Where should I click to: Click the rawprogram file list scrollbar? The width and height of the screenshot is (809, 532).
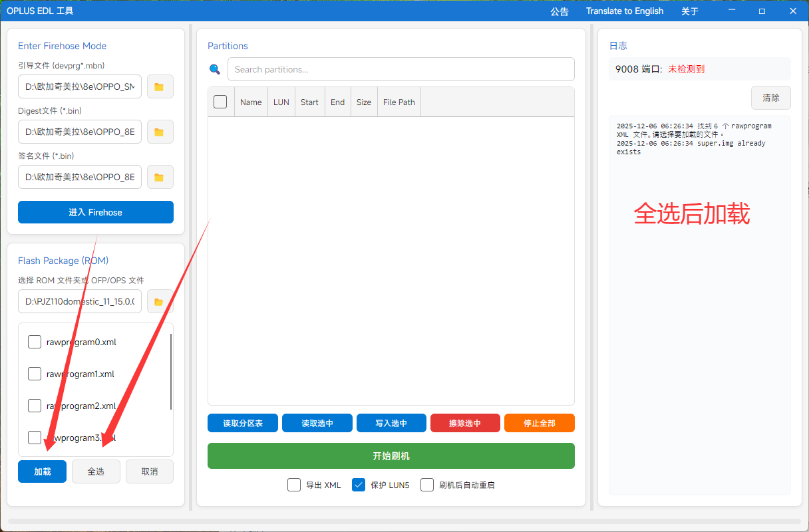tap(172, 372)
